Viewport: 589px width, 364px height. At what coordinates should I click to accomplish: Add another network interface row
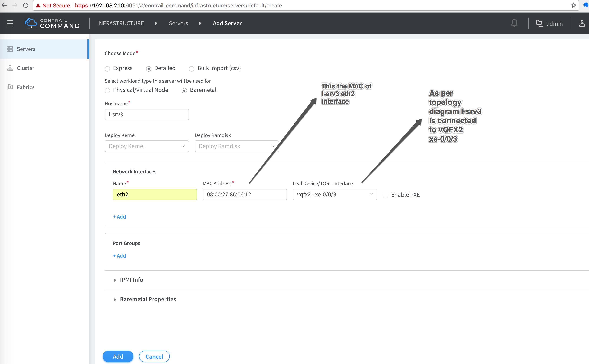coord(119,217)
